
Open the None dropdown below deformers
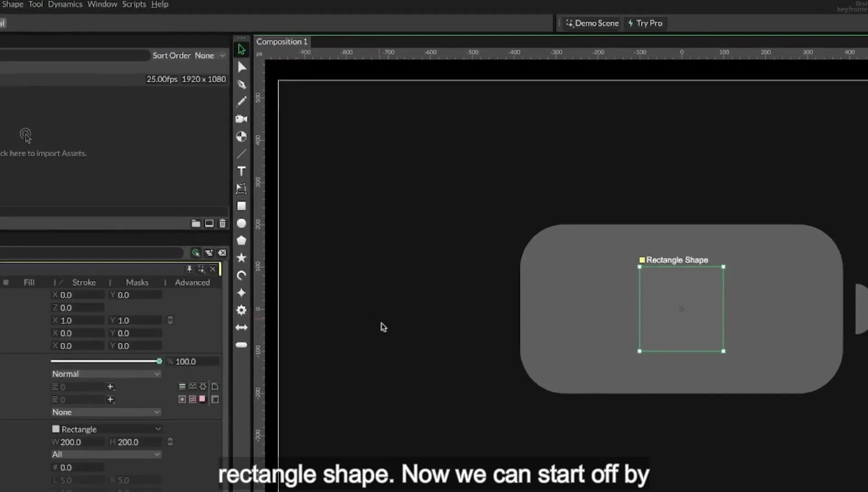[x=106, y=412]
